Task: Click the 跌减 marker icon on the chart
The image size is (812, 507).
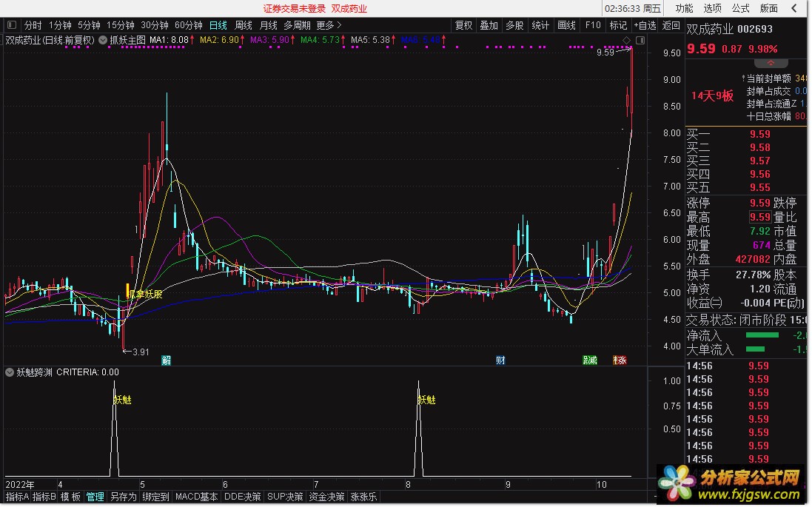Action: [x=590, y=360]
